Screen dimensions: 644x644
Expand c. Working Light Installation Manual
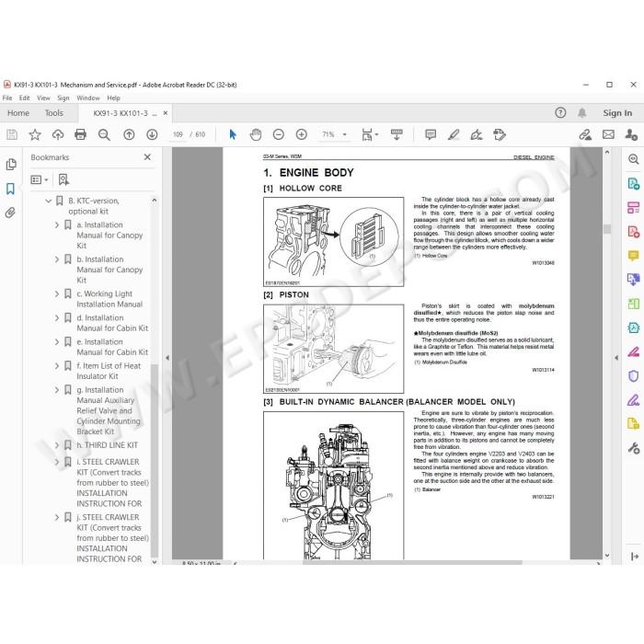57,294
